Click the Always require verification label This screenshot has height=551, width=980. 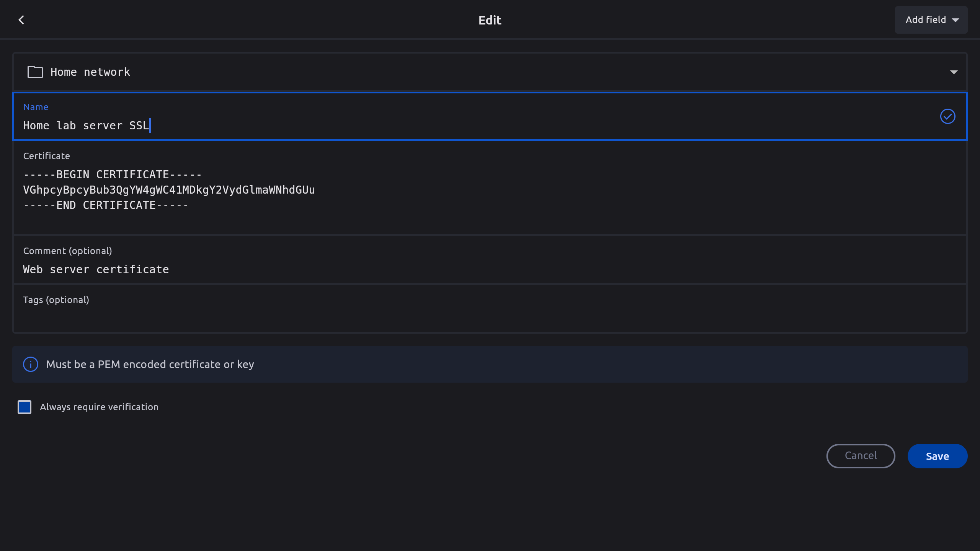[x=99, y=407]
